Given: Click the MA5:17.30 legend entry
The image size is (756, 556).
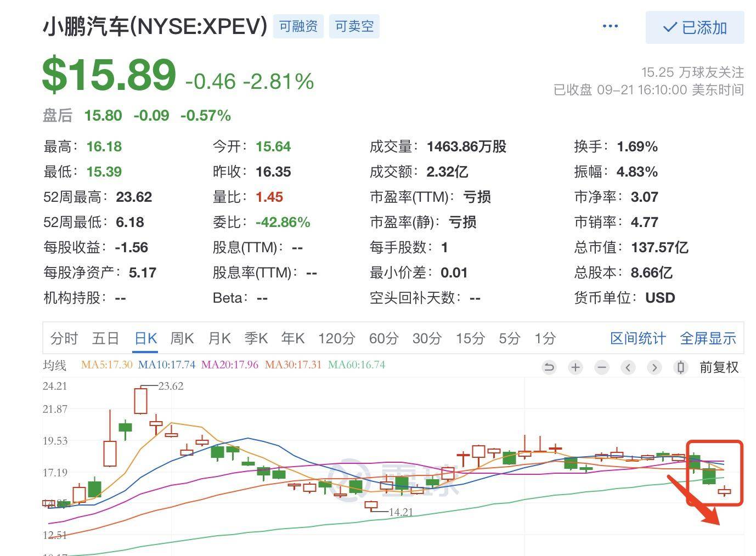Looking at the screenshot, I should click(x=106, y=365).
